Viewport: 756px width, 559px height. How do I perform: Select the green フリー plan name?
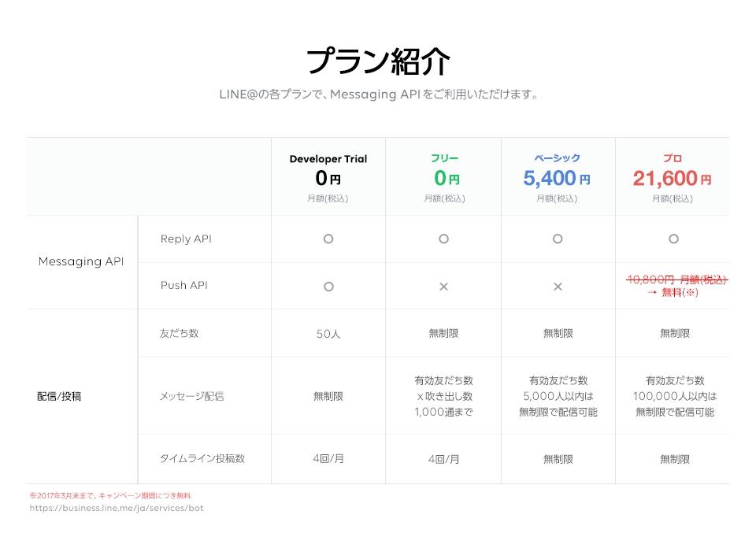444,158
